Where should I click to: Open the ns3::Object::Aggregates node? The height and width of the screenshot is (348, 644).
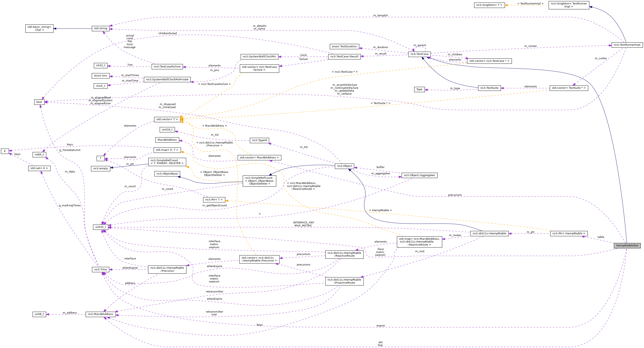[419, 175]
